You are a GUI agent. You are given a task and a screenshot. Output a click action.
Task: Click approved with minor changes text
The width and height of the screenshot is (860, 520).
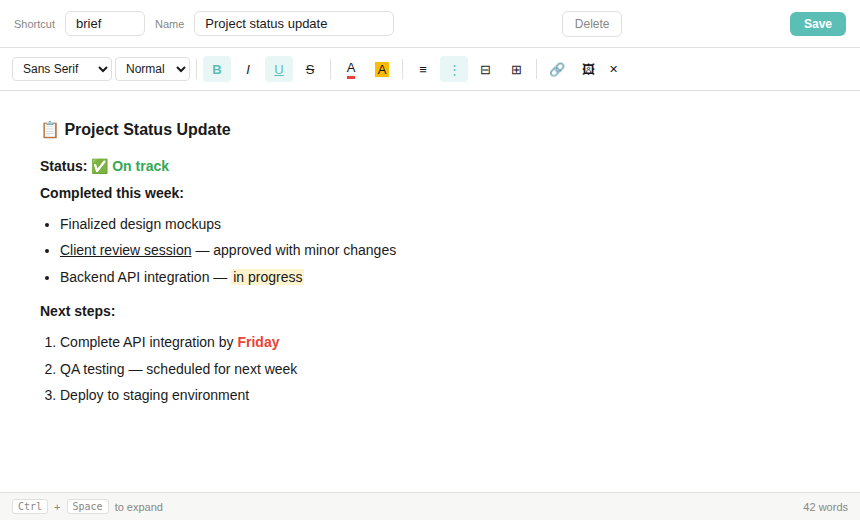coord(304,250)
